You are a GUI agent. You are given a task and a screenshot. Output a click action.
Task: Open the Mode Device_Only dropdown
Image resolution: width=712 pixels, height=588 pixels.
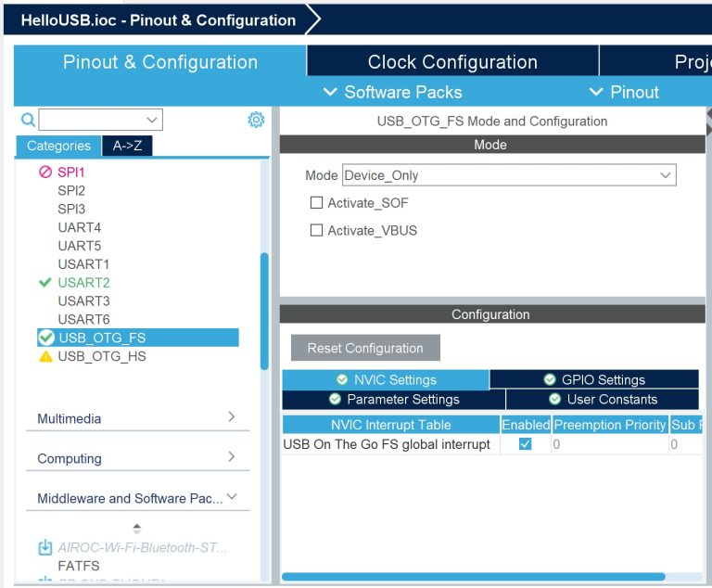pos(509,175)
